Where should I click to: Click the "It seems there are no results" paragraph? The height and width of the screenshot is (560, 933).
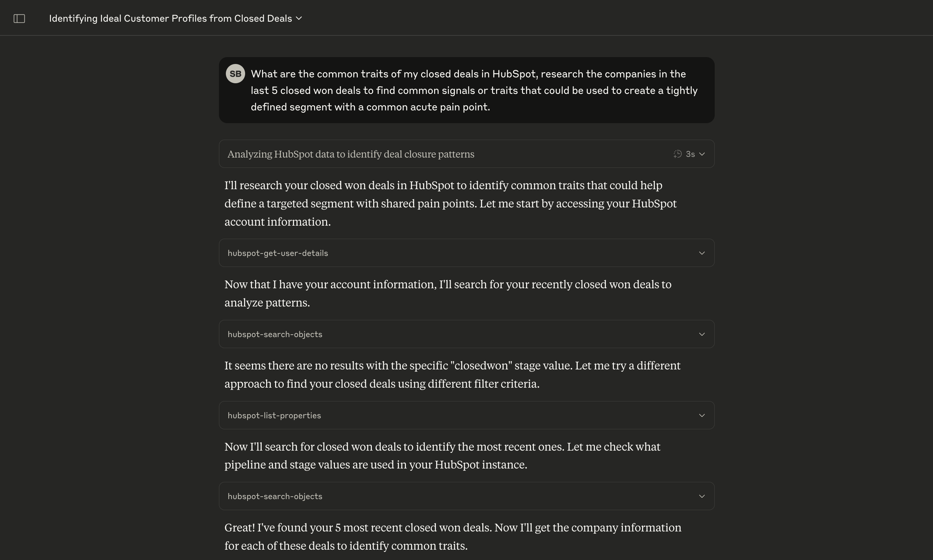point(452,374)
